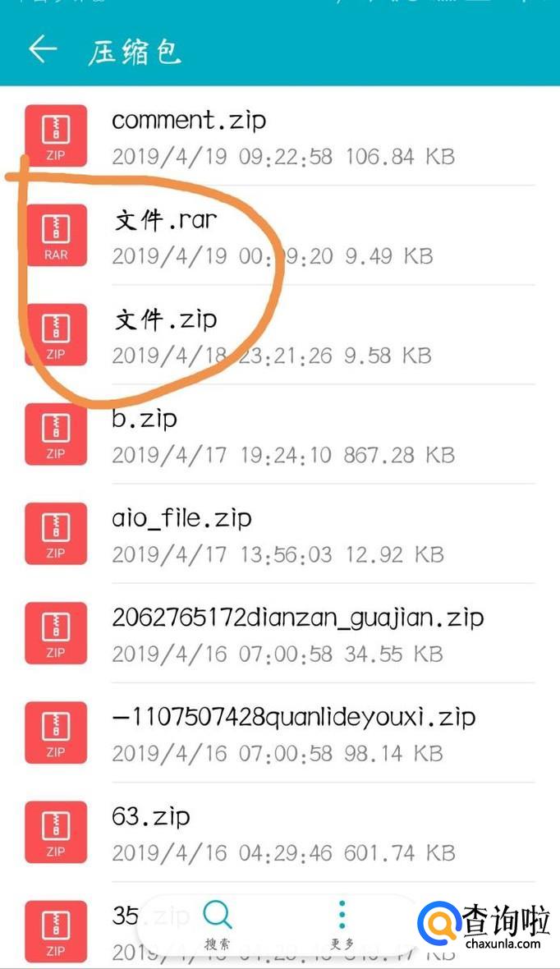Select 63.zip file name
560x969 pixels.
[x=151, y=816]
